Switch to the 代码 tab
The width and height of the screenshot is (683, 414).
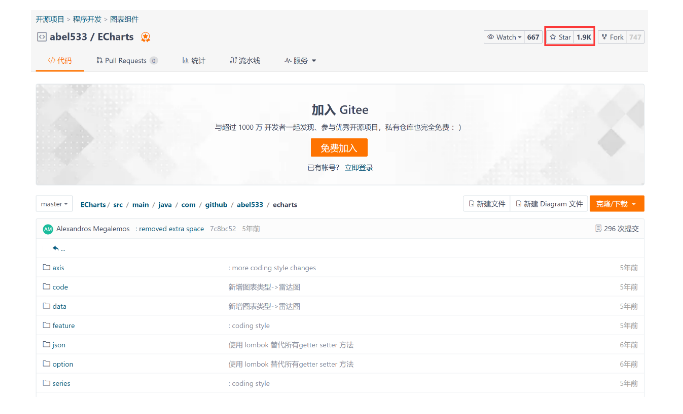click(x=60, y=61)
